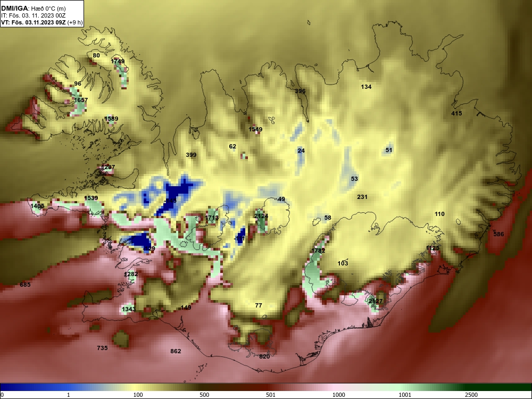Select the map value 58

327,218
